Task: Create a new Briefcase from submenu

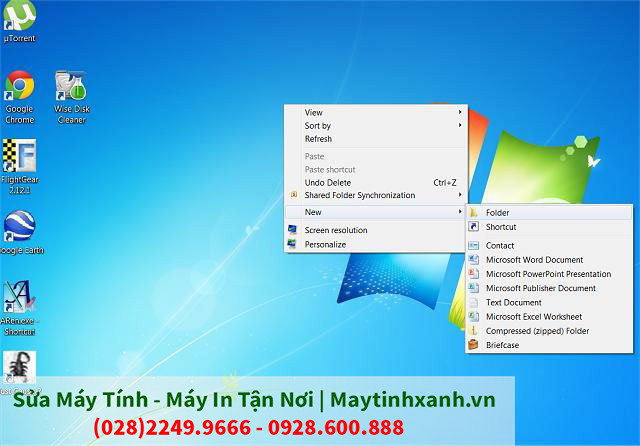Action: [549, 345]
